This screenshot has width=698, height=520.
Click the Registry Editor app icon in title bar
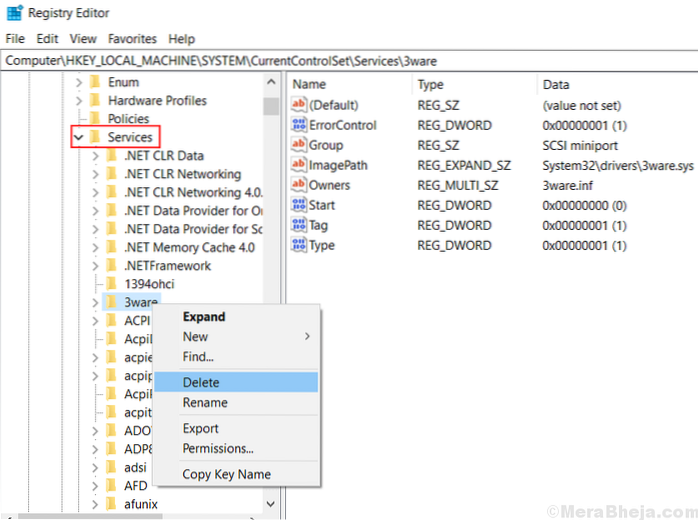[x=13, y=14]
